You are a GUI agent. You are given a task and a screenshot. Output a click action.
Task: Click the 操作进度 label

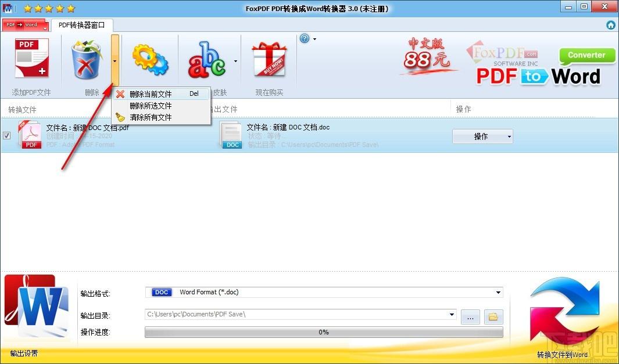point(95,332)
